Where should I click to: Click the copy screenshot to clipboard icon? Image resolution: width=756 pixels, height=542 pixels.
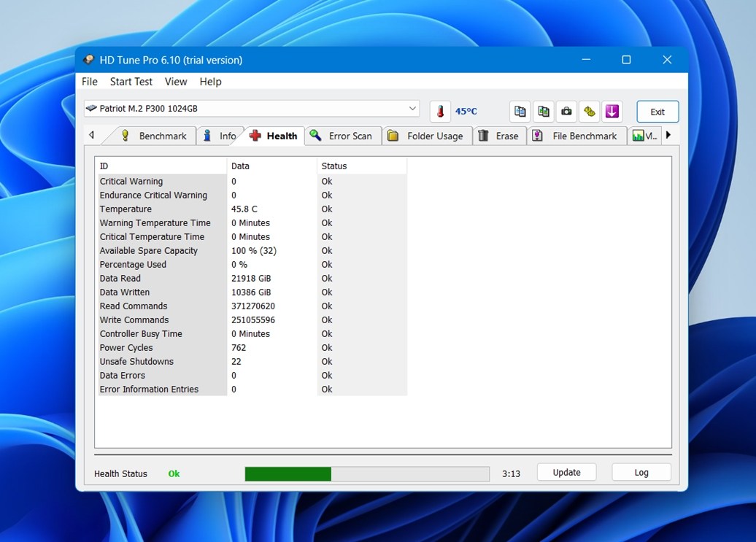click(x=543, y=112)
